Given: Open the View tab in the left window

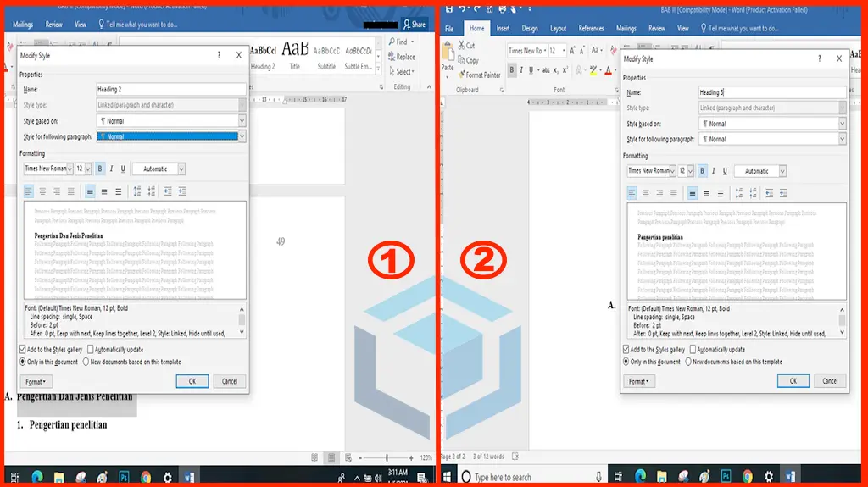Looking at the screenshot, I should pyautogui.click(x=81, y=25).
